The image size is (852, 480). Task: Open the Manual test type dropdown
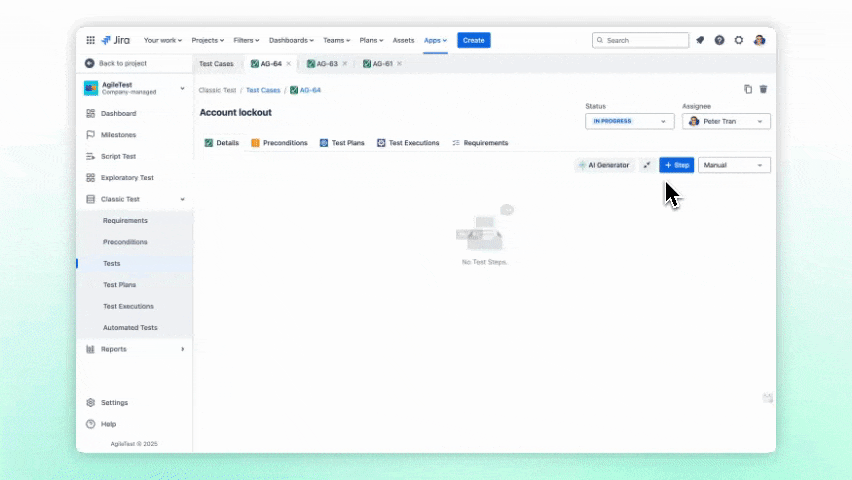[734, 165]
